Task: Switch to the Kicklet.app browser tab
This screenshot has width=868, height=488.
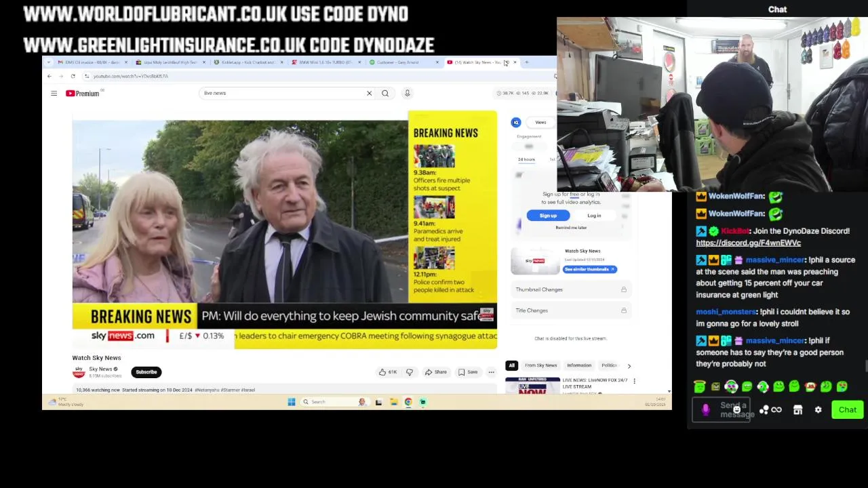Action: click(248, 62)
